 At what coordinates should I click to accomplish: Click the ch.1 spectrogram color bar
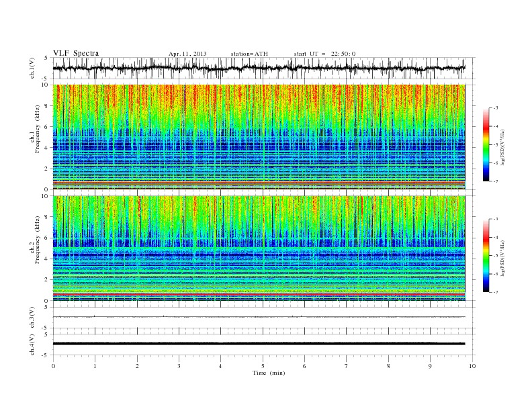(x=486, y=145)
